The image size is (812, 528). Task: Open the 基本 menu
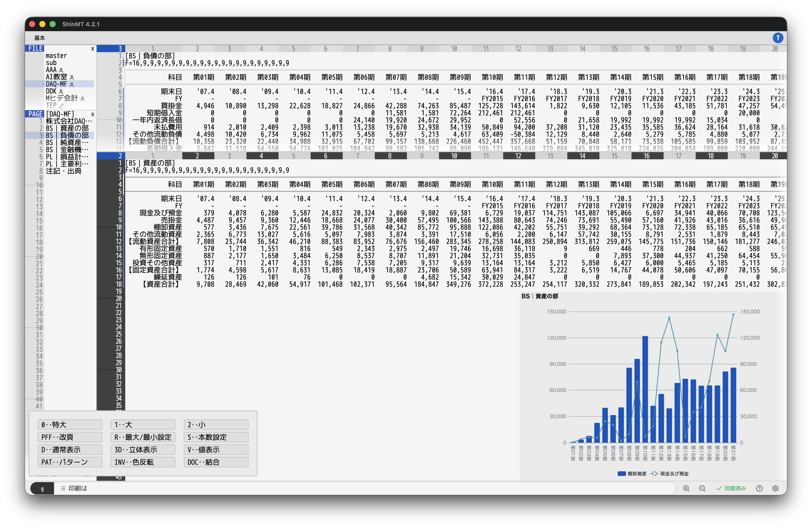[x=40, y=38]
